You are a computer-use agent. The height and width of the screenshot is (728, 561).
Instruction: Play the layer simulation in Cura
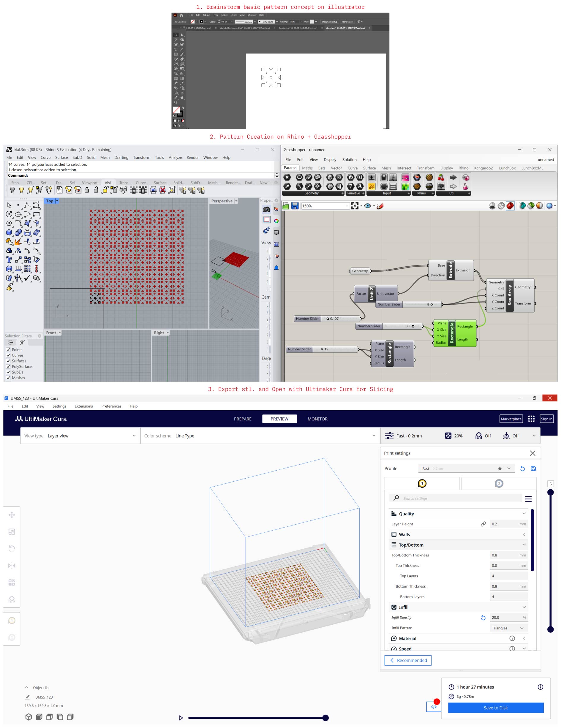coord(181,718)
